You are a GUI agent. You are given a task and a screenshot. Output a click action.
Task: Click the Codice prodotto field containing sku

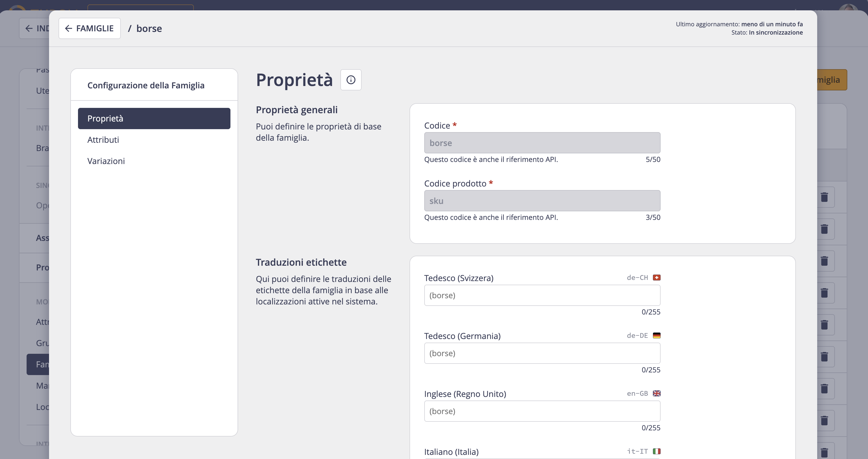pos(542,201)
